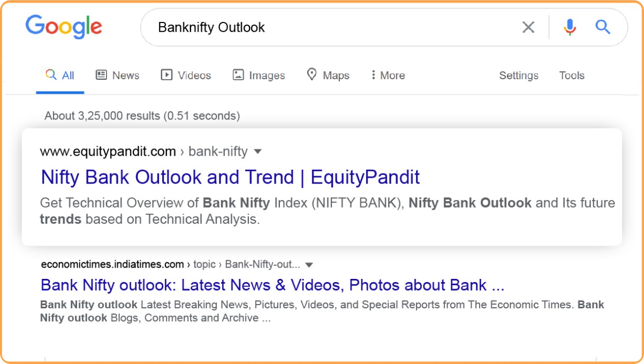The width and height of the screenshot is (644, 364).
Task: Click the Videos tab play icon
Action: 166,75
